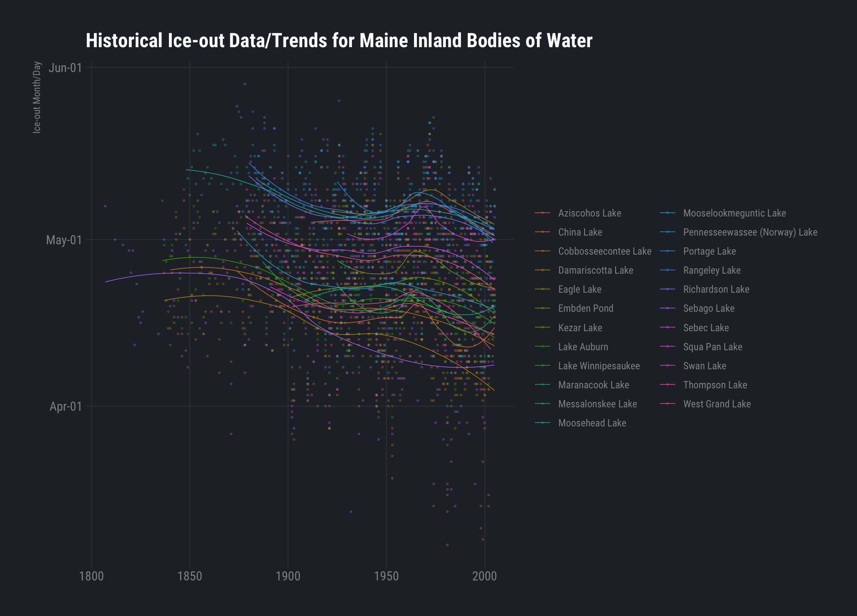Click the Aziscohos Lake legend line marker
Image resolution: width=857 pixels, height=616 pixels.
542,213
